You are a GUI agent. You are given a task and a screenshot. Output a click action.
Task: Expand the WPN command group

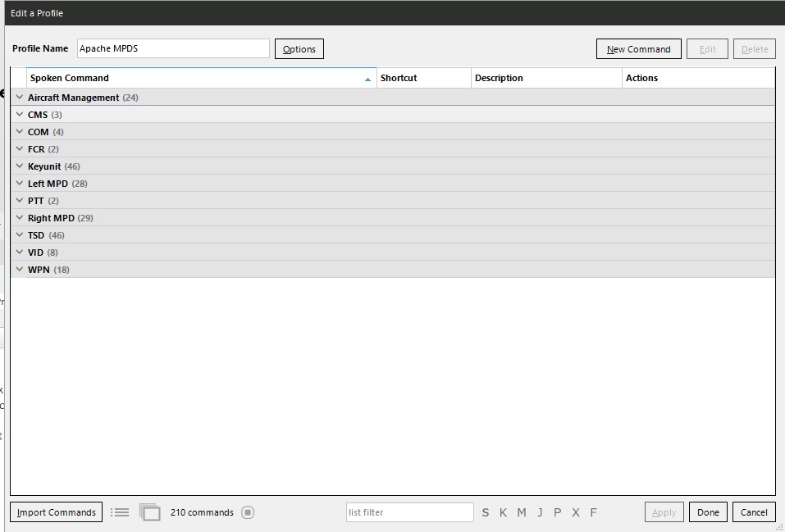click(20, 269)
